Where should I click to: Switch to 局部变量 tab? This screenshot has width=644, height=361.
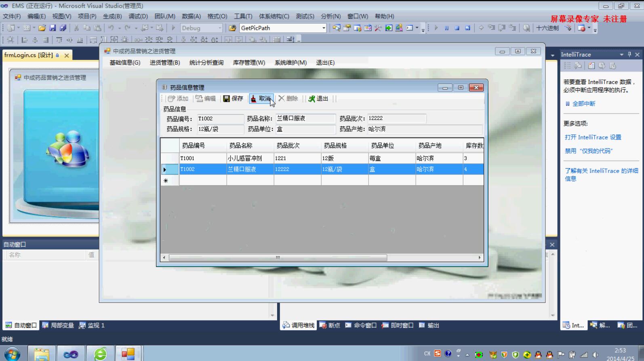pos(58,325)
